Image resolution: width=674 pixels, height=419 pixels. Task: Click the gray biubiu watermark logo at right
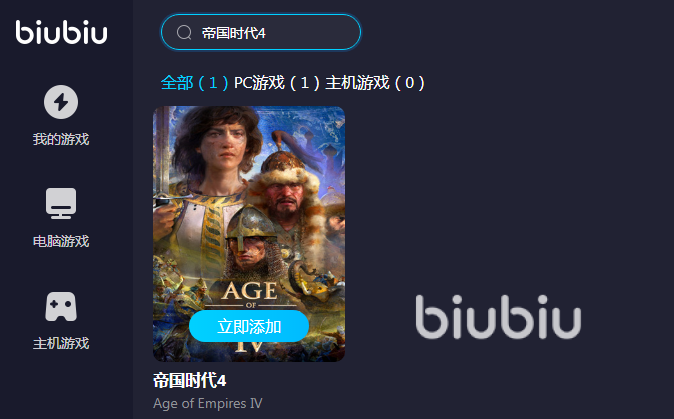[498, 317]
